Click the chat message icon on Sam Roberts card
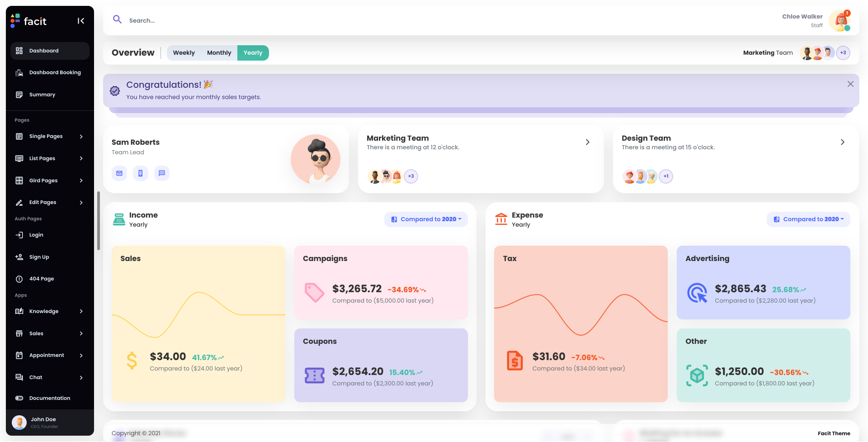Viewport: 868px width, 442px height. (161, 173)
